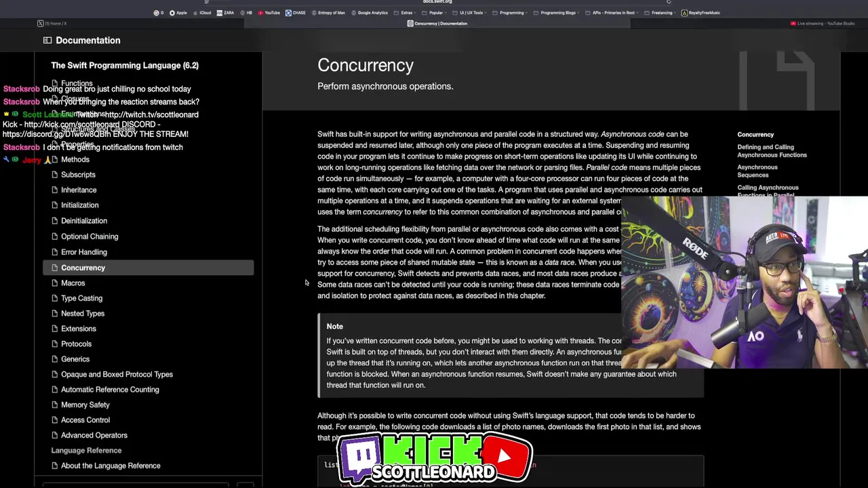
Task: Open Opaque and Boxed Protocol Types page
Action: click(x=117, y=375)
